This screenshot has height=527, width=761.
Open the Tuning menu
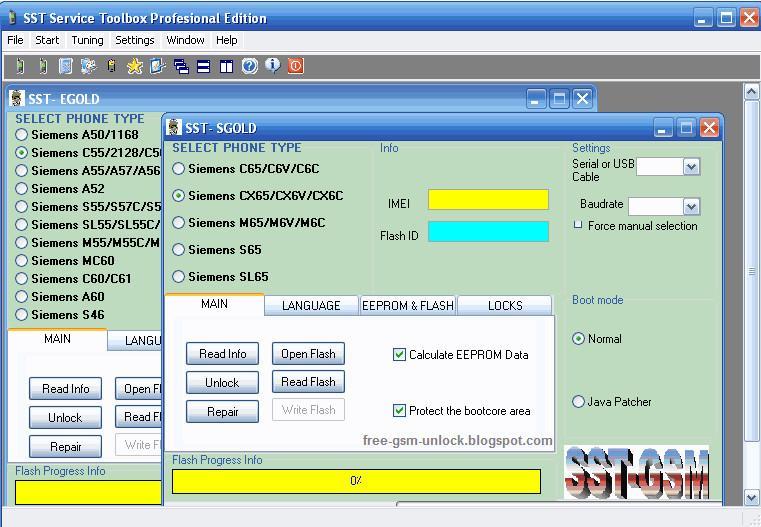(87, 40)
